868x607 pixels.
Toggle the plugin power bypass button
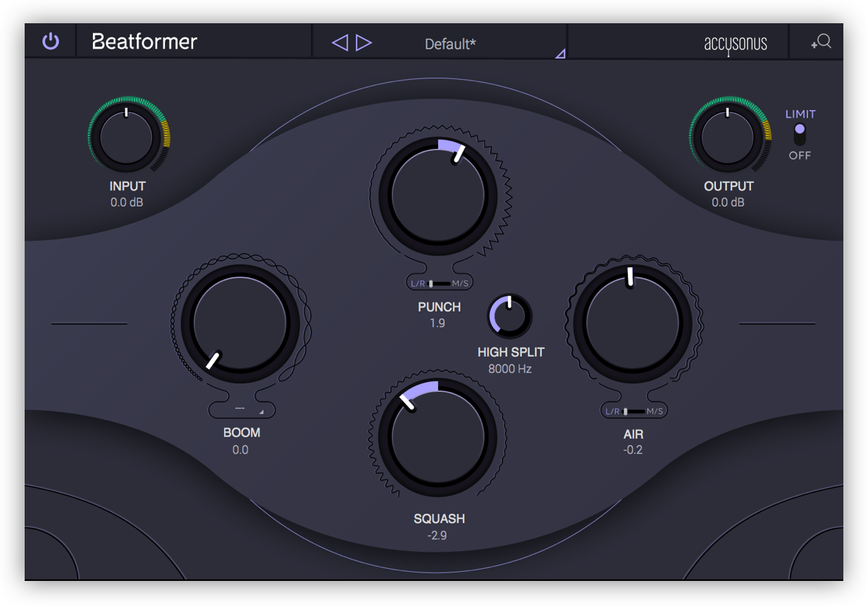click(51, 41)
